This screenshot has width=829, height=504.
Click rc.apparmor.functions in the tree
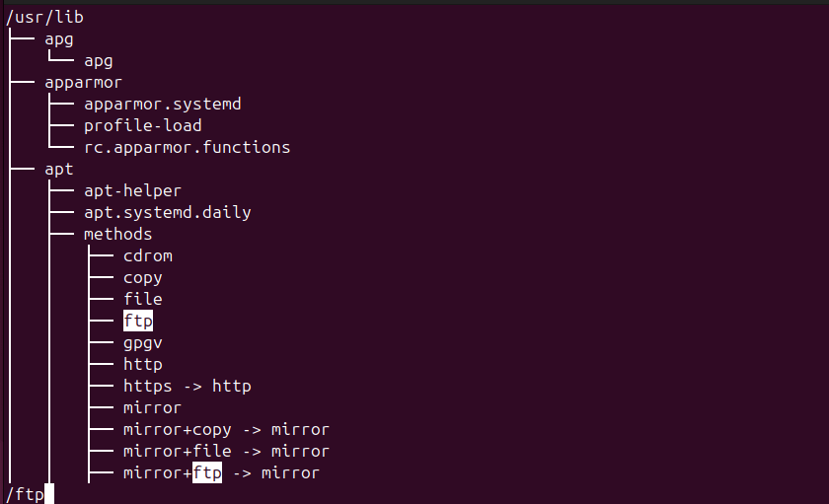(x=187, y=147)
